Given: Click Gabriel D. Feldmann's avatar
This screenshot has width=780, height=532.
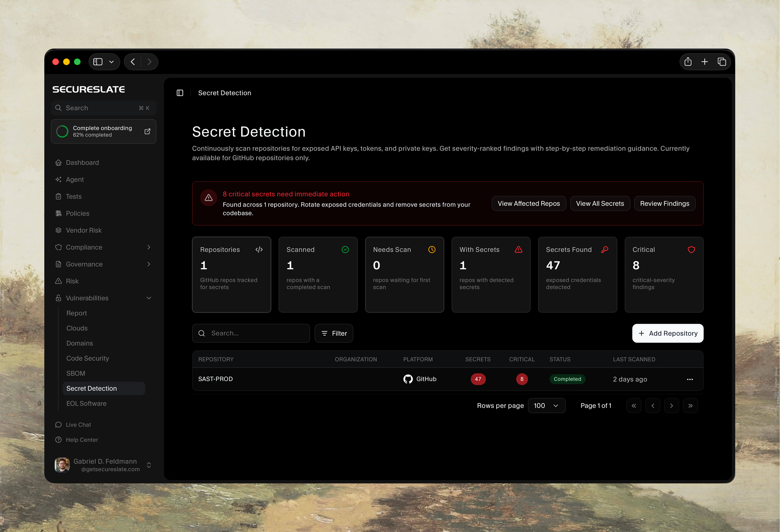Looking at the screenshot, I should (62, 465).
